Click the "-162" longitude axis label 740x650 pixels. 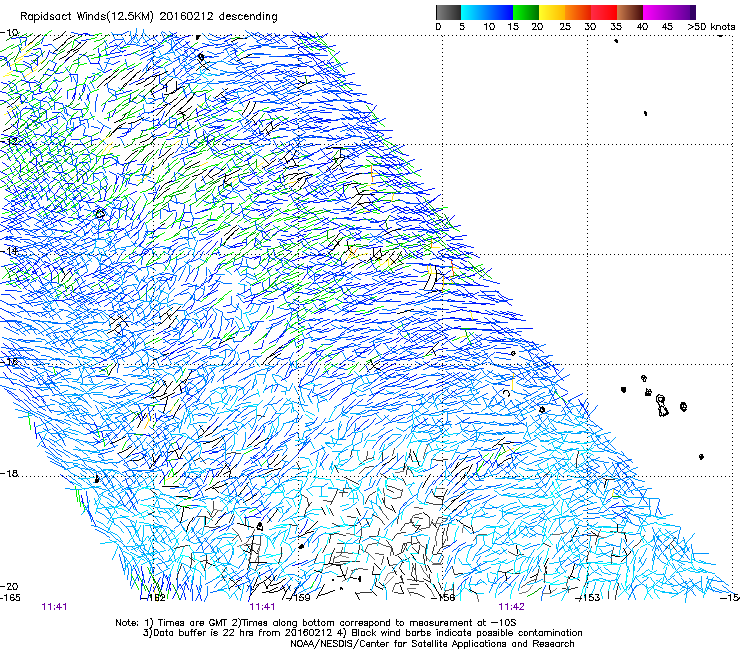pyautogui.click(x=154, y=598)
